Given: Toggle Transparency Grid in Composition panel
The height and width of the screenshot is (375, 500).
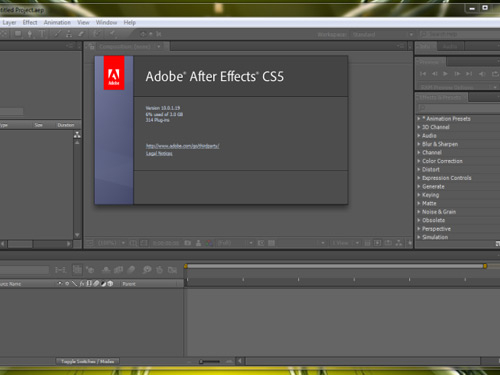Looking at the screenshot, I should (x=271, y=243).
